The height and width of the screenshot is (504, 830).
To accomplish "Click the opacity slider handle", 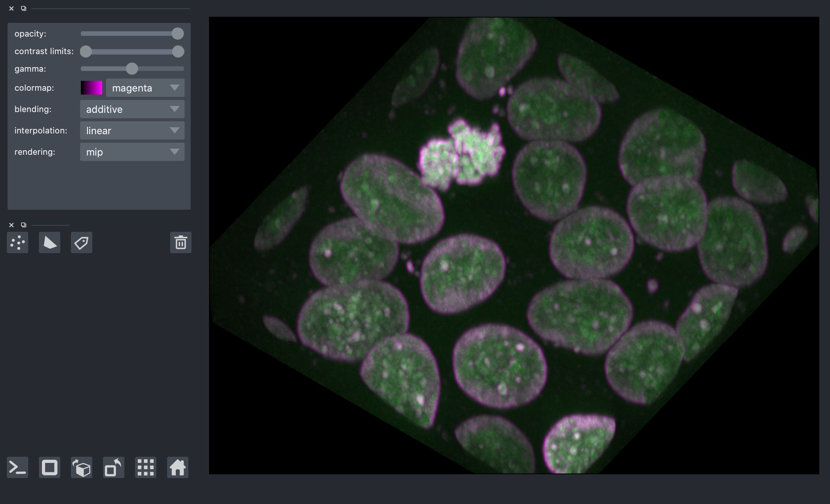I will [x=178, y=34].
